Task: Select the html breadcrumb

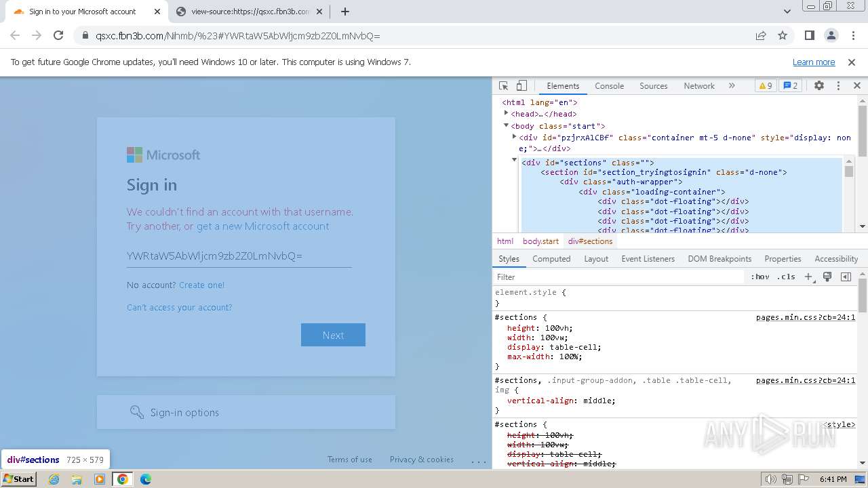Action: point(505,241)
